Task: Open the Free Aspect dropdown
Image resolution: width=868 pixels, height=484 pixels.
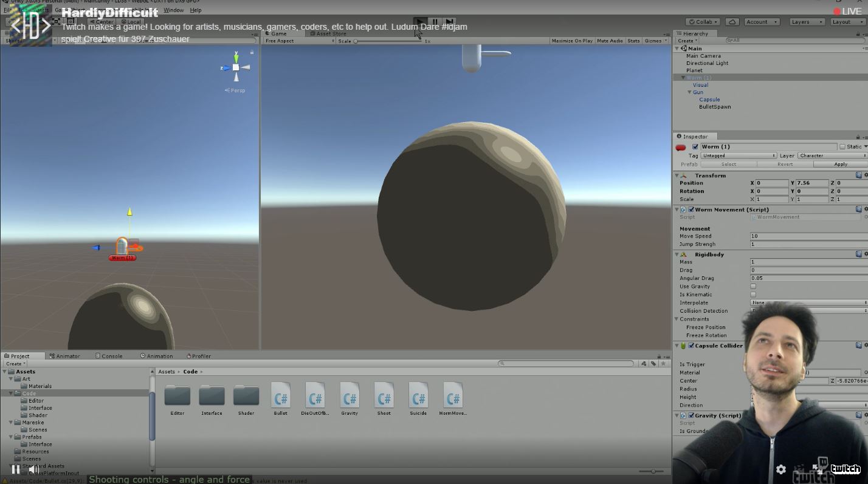Action: [299, 41]
